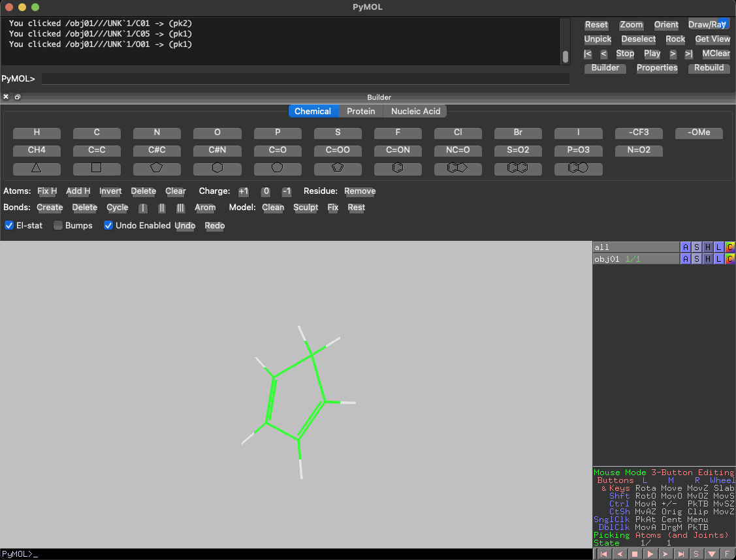
Task: Click the play triangle in bottom playback bar
Action: [x=650, y=554]
